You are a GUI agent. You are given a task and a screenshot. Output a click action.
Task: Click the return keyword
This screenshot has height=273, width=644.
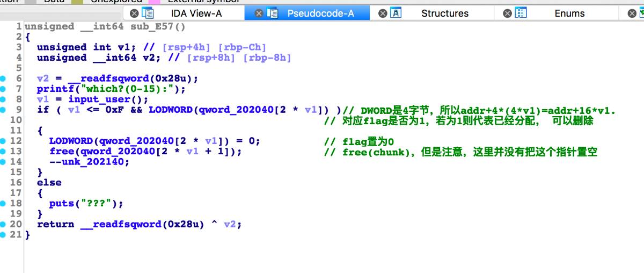55,225
